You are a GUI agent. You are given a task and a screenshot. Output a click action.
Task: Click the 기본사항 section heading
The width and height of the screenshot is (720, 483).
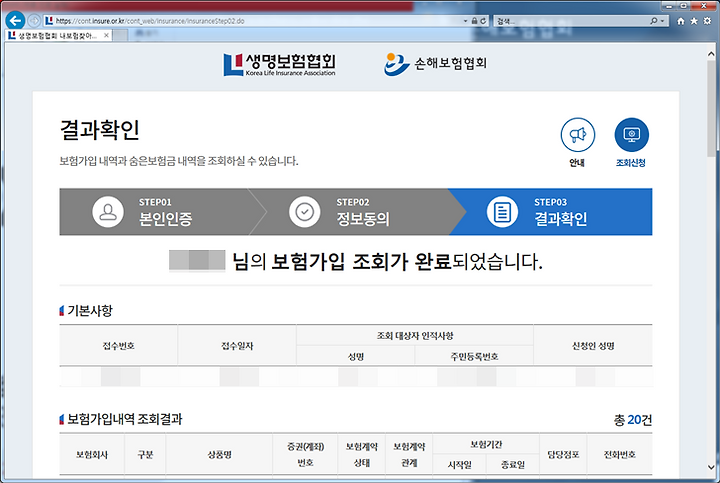90,311
